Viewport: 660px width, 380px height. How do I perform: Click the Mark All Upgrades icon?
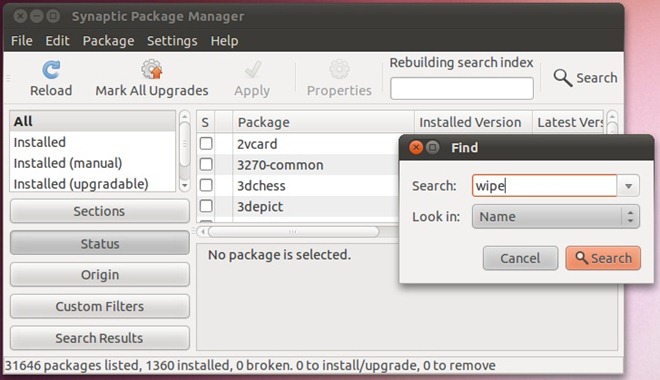click(152, 69)
